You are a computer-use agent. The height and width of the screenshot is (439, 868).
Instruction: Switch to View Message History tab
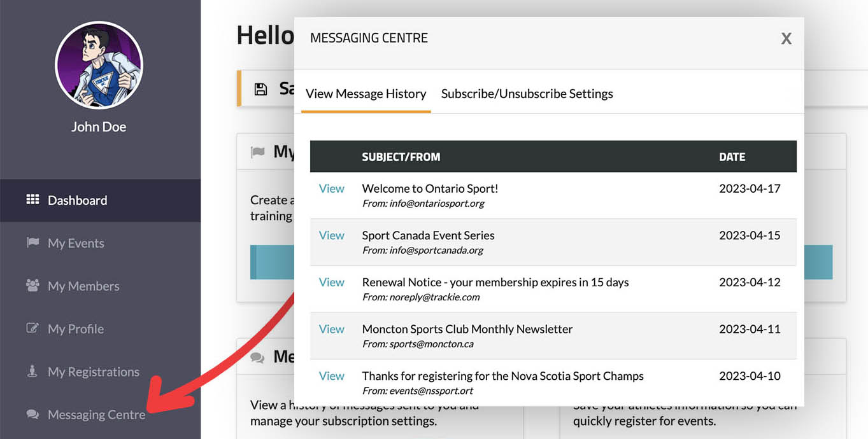(366, 94)
